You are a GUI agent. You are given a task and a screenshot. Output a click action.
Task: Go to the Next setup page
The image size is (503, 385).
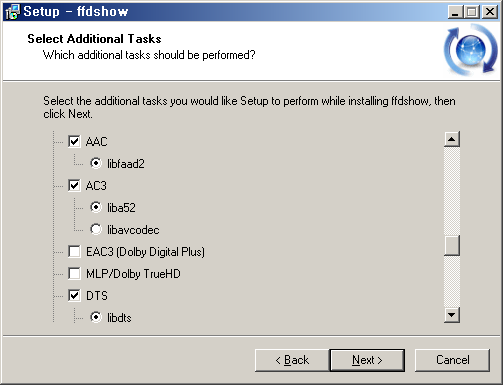click(x=367, y=360)
